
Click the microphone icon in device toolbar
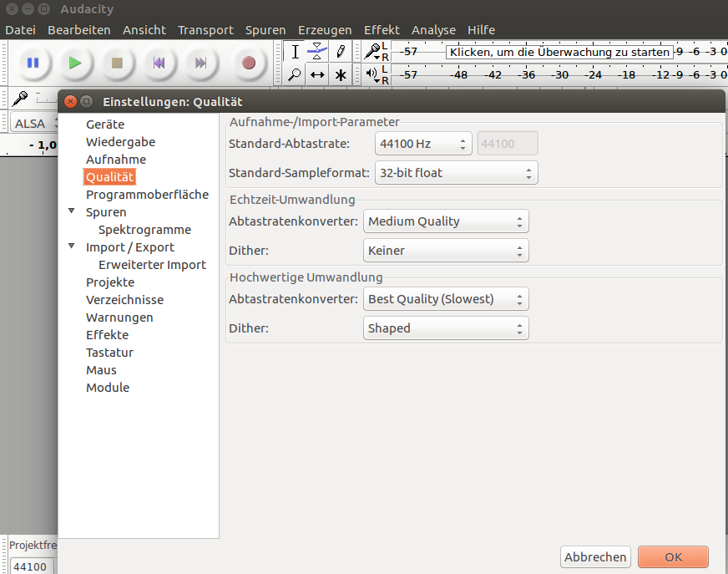coord(20,99)
